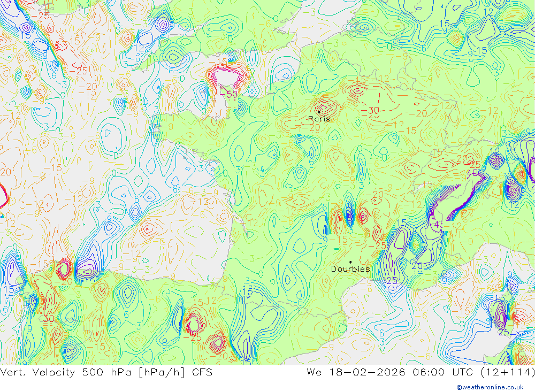Click the Paris location dot marker
The height and width of the screenshot is (392, 535).
pos(319,112)
